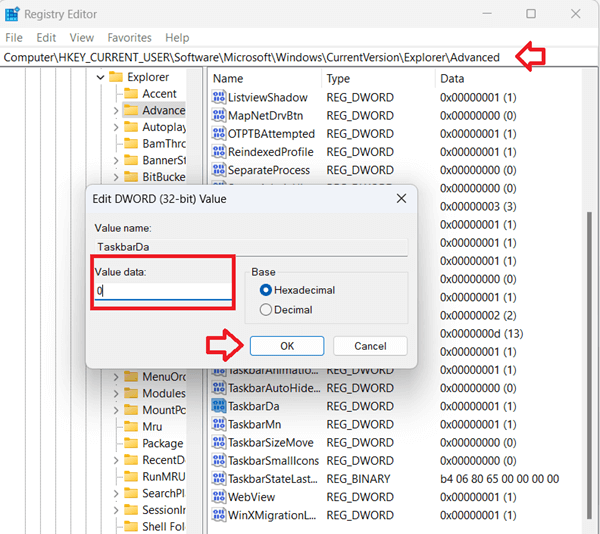Expand the MountPc key chevron
Screen dimensions: 600x534
(x=116, y=410)
